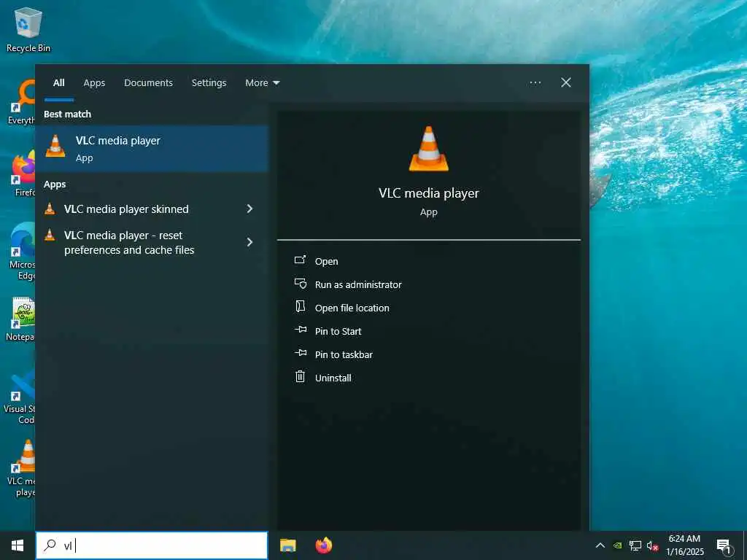The width and height of the screenshot is (747, 560).
Task: Expand options for VLC reset preferences result
Action: click(x=249, y=242)
